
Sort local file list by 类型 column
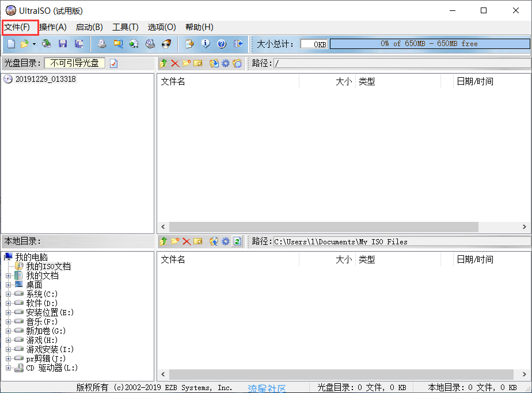coord(398,259)
